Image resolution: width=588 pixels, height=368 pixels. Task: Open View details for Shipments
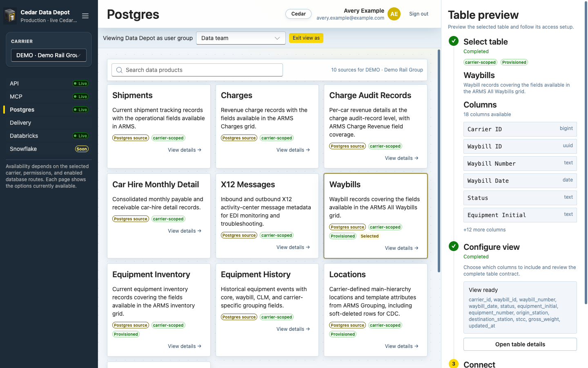tap(185, 150)
